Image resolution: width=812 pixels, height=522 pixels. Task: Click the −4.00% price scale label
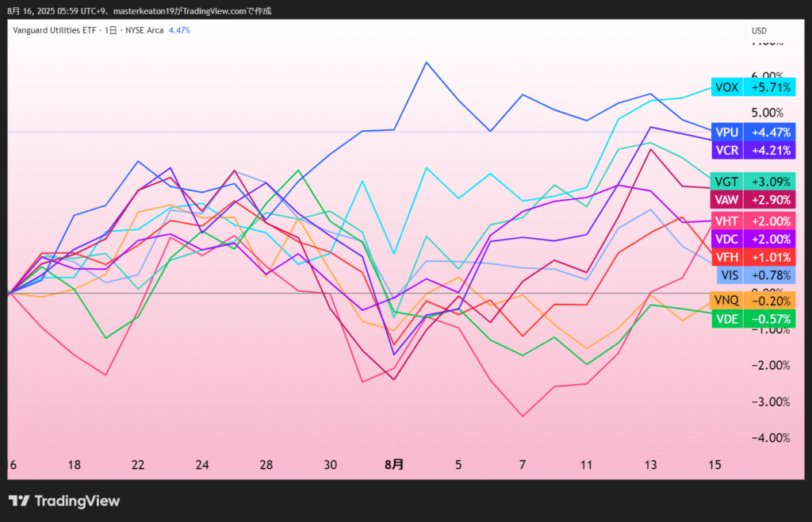(771, 438)
